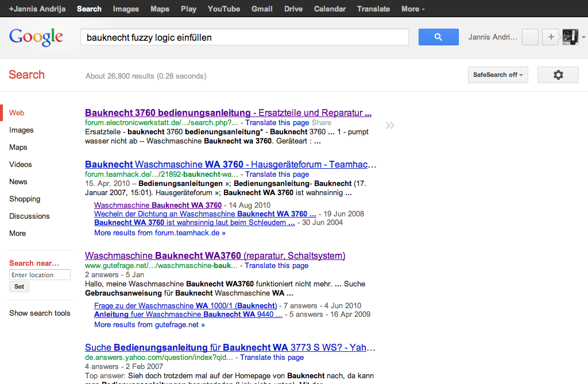The image size is (588, 384).
Task: Open the plus share button in header
Action: pos(551,37)
